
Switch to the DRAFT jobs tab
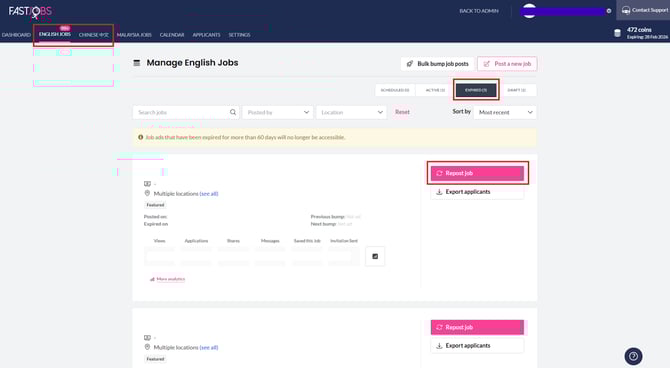click(x=516, y=90)
